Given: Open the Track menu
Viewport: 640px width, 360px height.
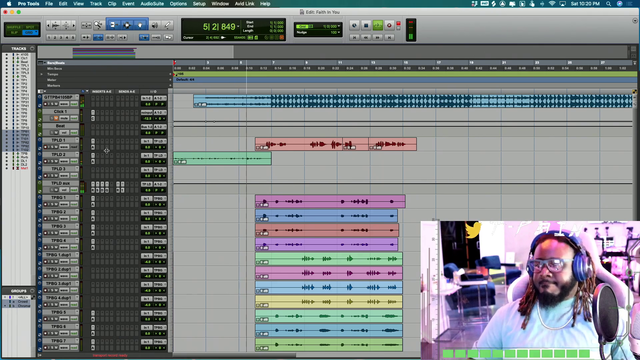Looking at the screenshot, I should [x=96, y=4].
